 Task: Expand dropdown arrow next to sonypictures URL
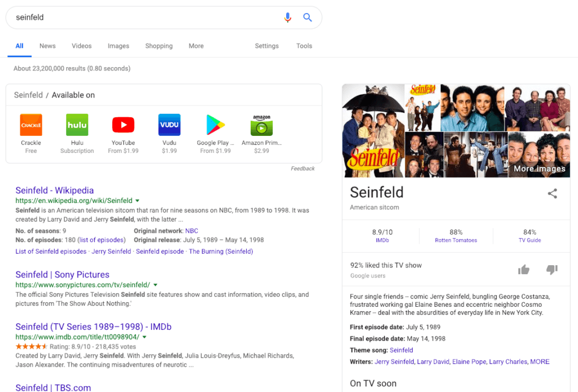155,285
